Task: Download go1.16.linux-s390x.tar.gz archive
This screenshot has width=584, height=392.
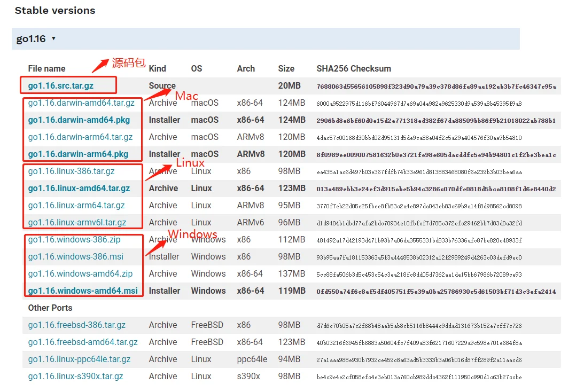Action: point(76,377)
